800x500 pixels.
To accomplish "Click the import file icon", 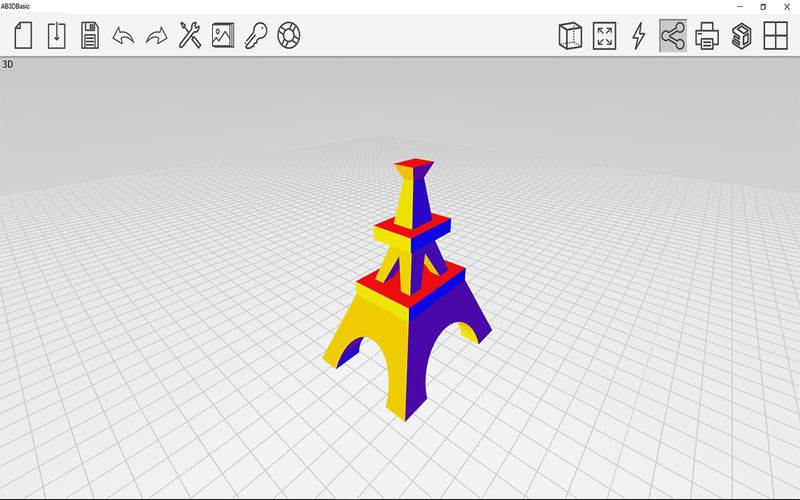I will 57,35.
